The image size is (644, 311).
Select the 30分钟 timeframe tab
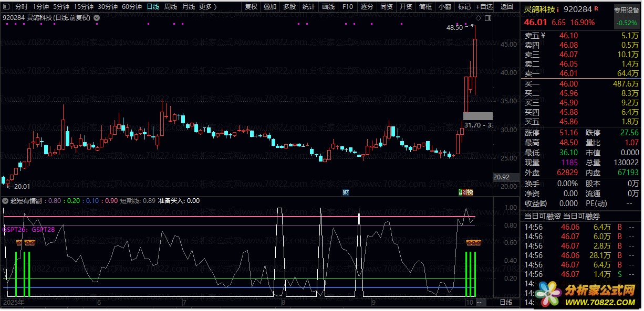[108, 7]
